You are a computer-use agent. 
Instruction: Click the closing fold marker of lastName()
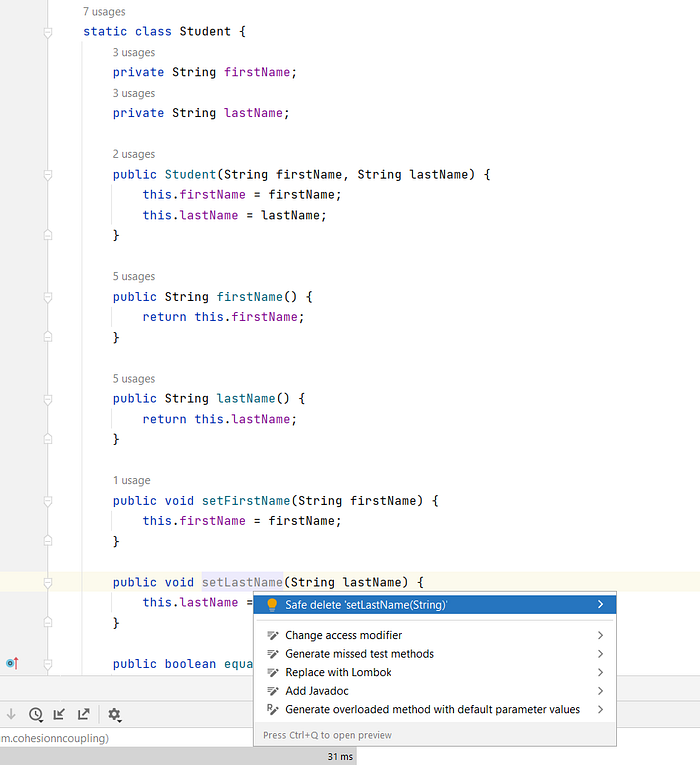click(x=48, y=439)
